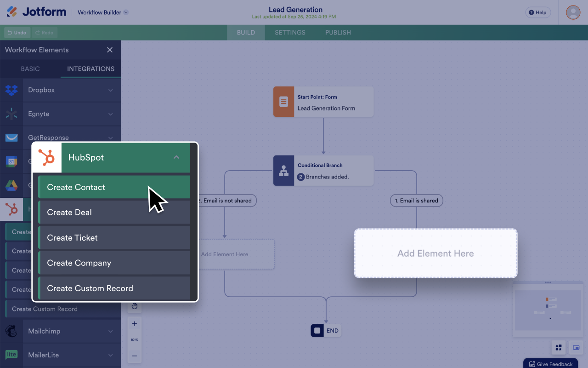Click the Mailchimp icon

click(x=11, y=331)
